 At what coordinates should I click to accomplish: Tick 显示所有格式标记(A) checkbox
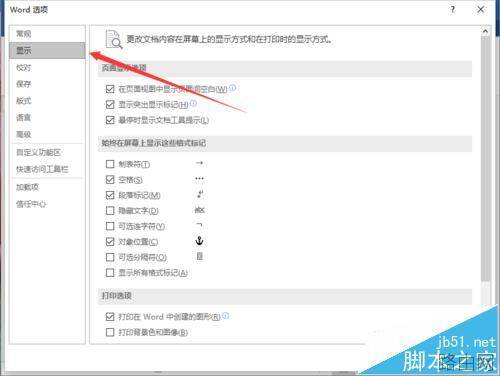(110, 273)
